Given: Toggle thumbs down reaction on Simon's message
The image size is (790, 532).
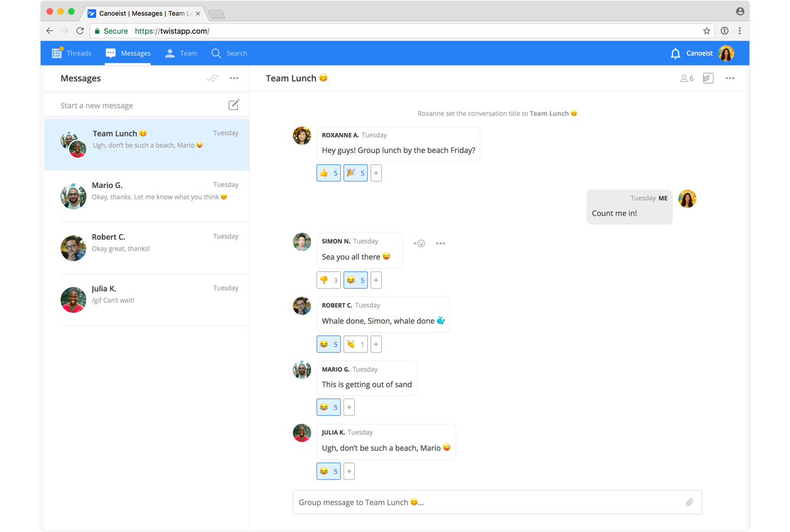Looking at the screenshot, I should (x=328, y=280).
